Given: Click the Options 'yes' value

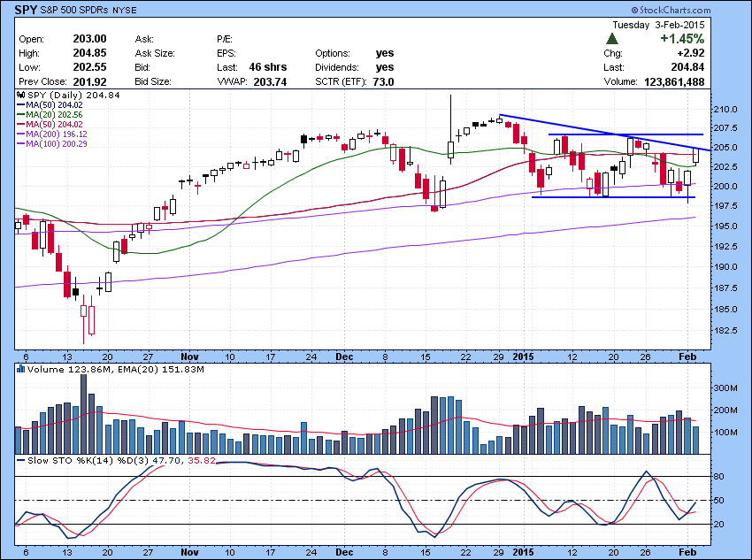Looking at the screenshot, I should click(385, 53).
